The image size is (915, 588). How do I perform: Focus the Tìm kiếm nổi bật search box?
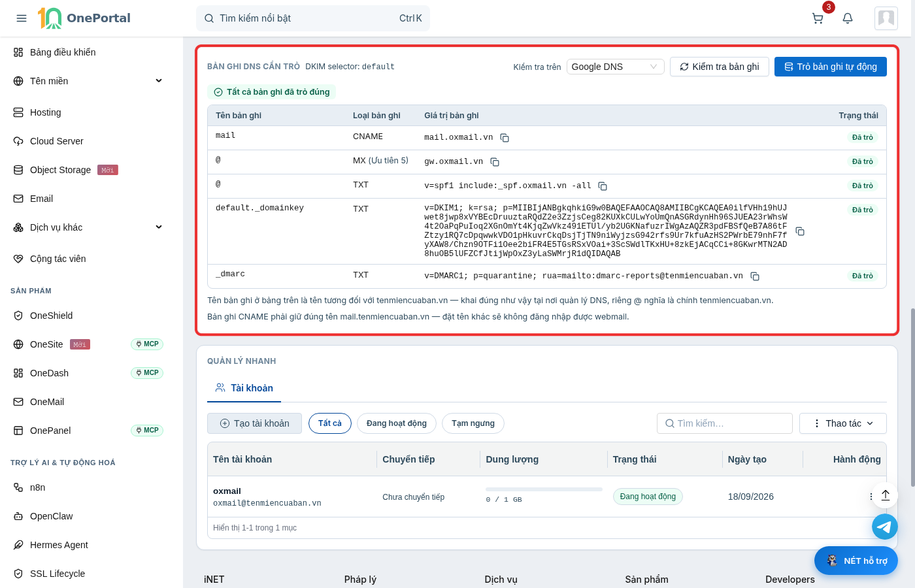(313, 18)
